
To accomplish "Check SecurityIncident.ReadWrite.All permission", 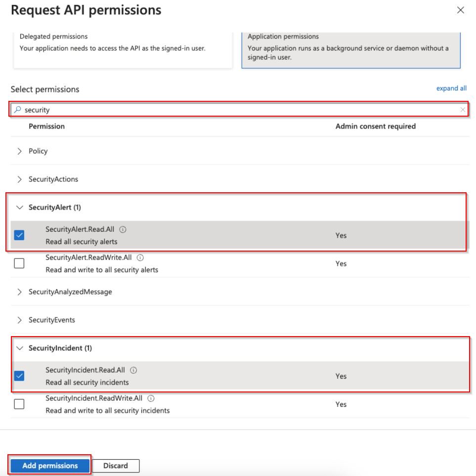I will (x=19, y=404).
